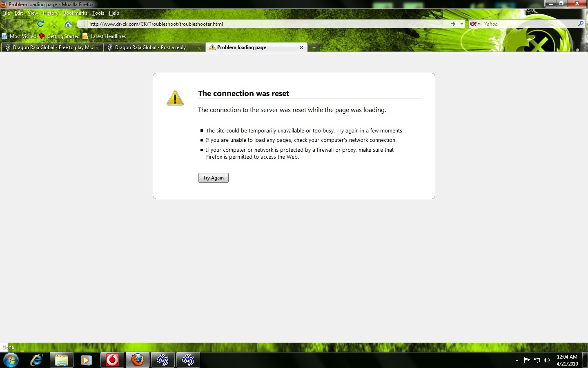588x368 pixels.
Task: Click the Vodafone app taskbar icon
Action: pyautogui.click(x=112, y=360)
